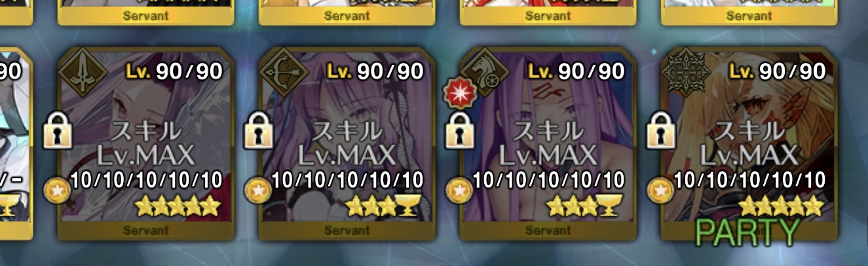The image size is (868, 266).
Task: Toggle the lock on the Saber servant
Action: (58, 129)
